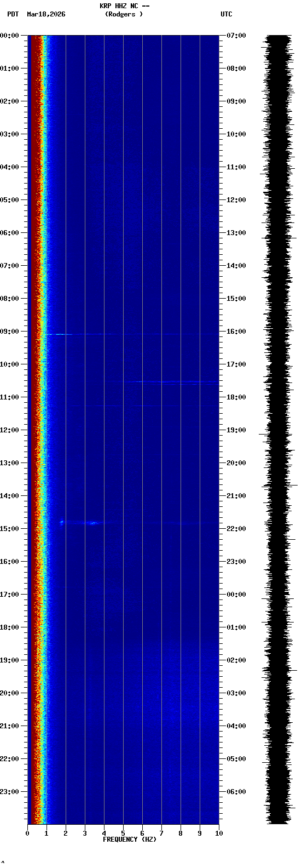Viewport: 302px width, 868px height.
Task: Click the 16:00 UTC time label
Action: (236, 332)
